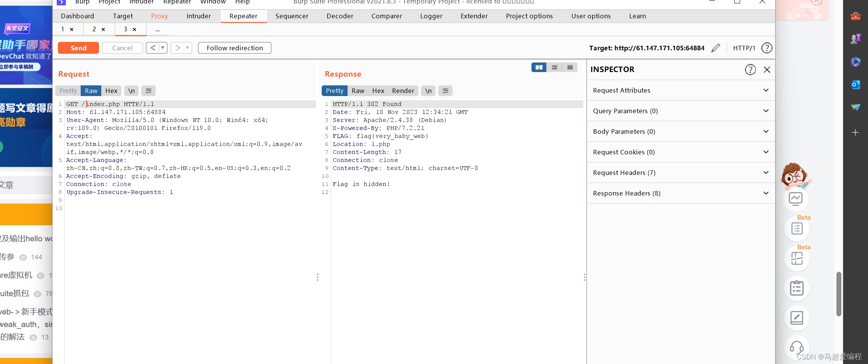
Task: Open the Help menu
Action: click(243, 2)
